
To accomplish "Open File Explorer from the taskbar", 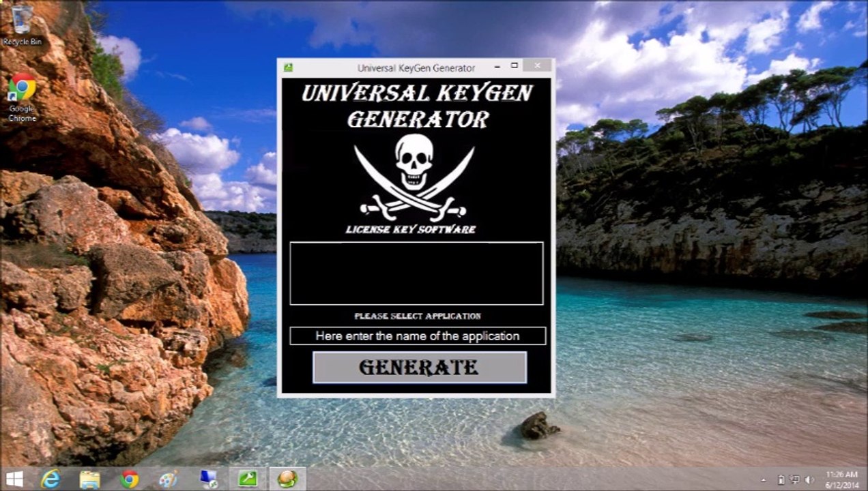I will coord(89,479).
